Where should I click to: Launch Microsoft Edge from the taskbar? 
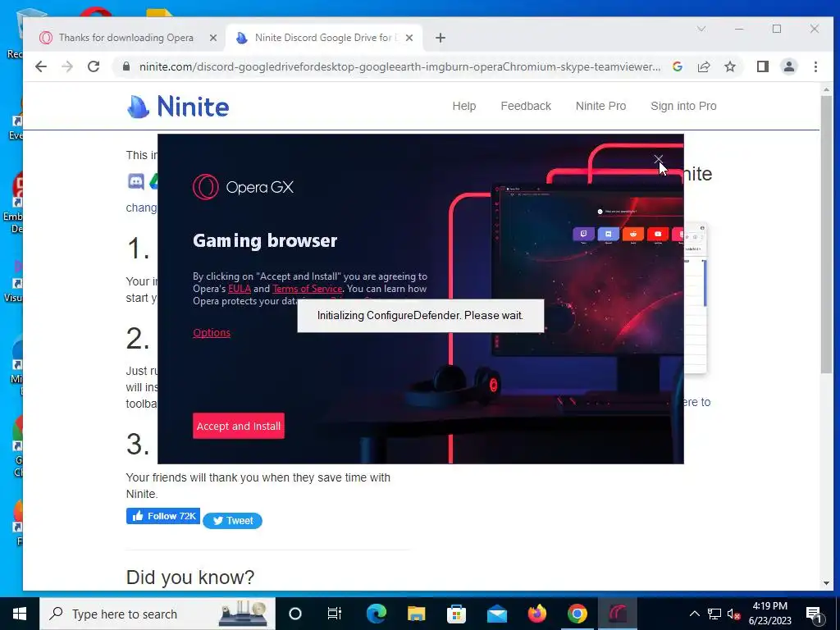376,614
